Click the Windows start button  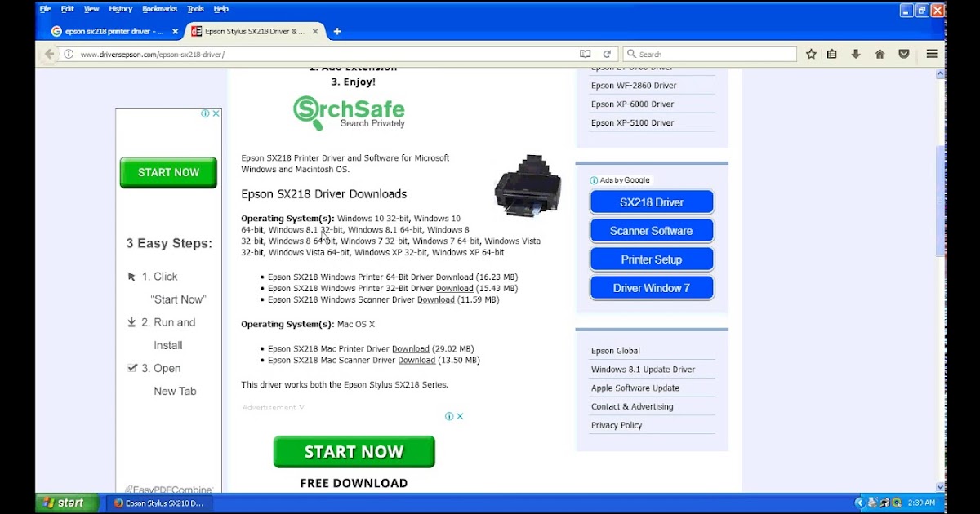(65, 503)
